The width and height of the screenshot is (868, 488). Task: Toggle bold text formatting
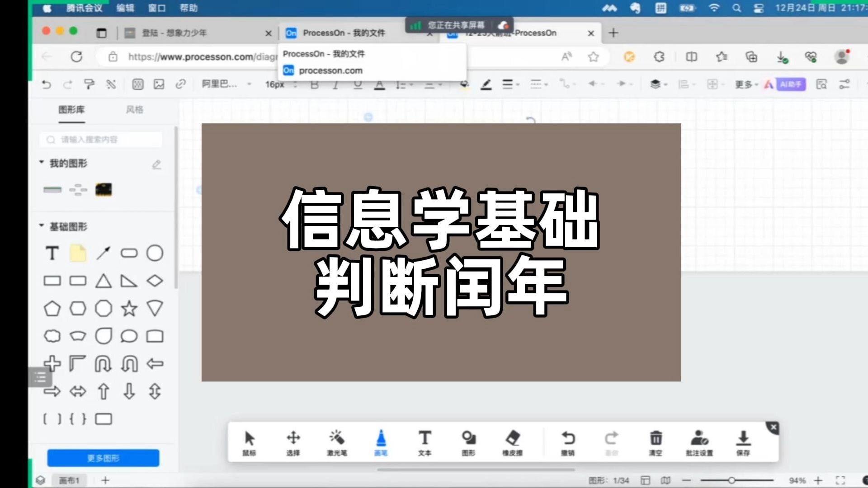pos(314,84)
